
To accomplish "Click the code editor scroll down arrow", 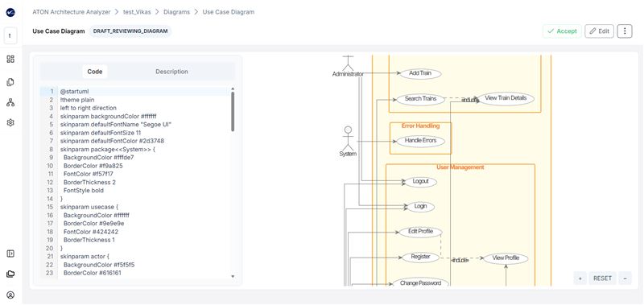I will pos(233,277).
